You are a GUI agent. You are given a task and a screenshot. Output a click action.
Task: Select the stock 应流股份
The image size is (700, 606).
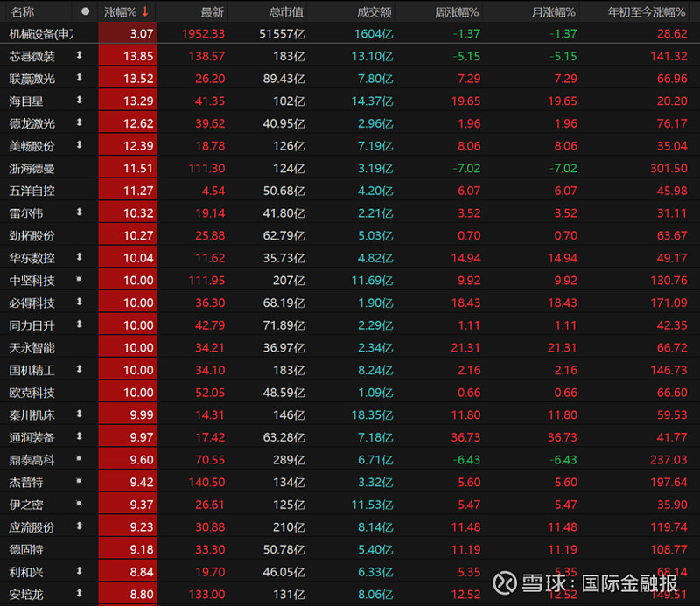pos(32,527)
